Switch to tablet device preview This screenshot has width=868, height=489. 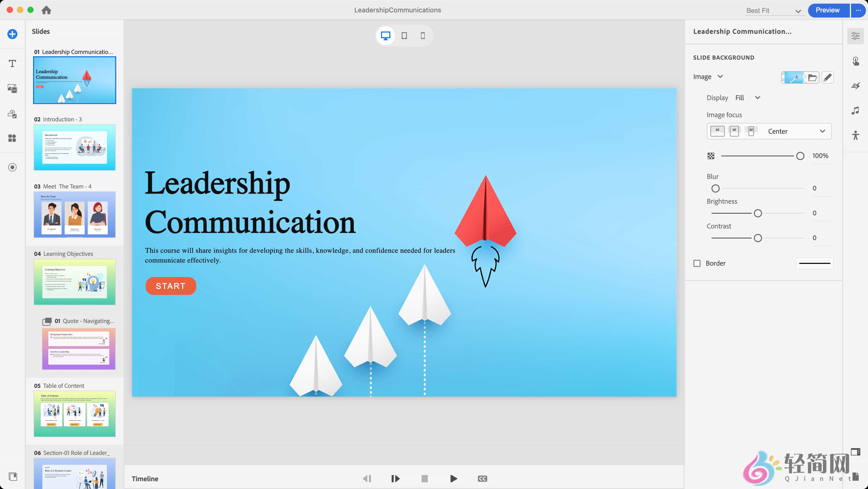pos(404,36)
